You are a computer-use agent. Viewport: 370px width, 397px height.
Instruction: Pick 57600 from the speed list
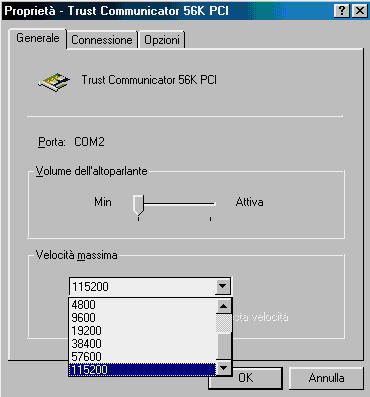click(143, 357)
